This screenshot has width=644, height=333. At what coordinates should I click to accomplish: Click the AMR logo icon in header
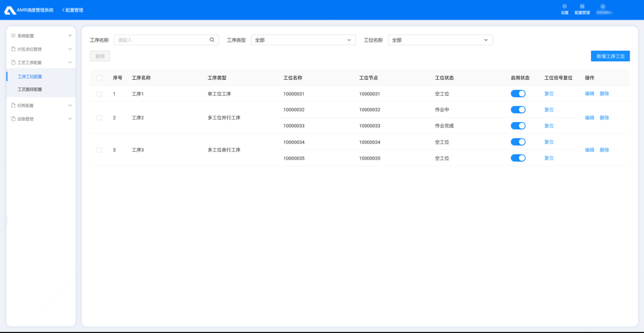[x=10, y=10]
